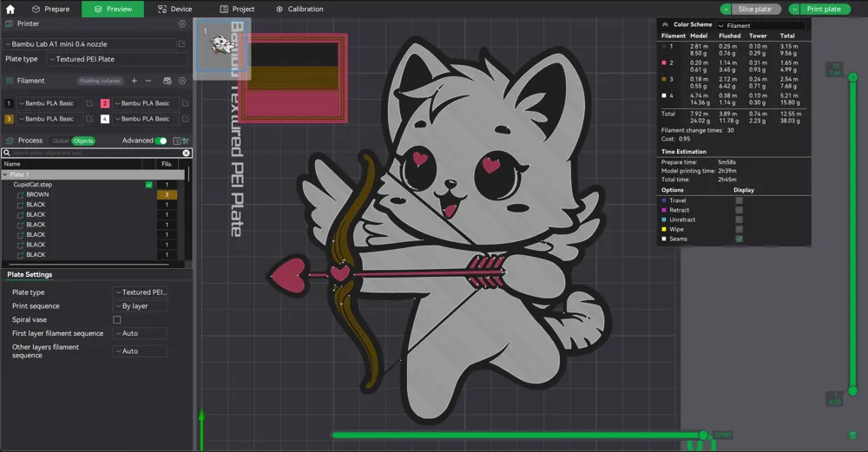Open printer settings gear icon

coord(182,23)
